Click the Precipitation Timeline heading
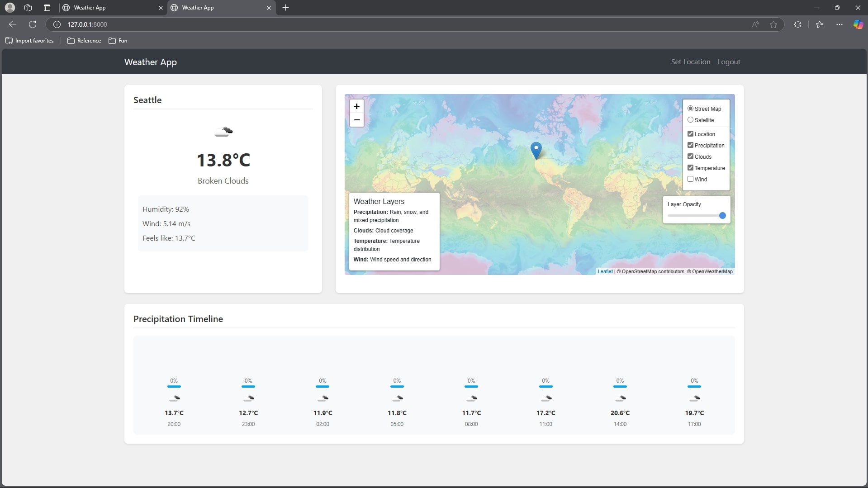 pos(178,319)
